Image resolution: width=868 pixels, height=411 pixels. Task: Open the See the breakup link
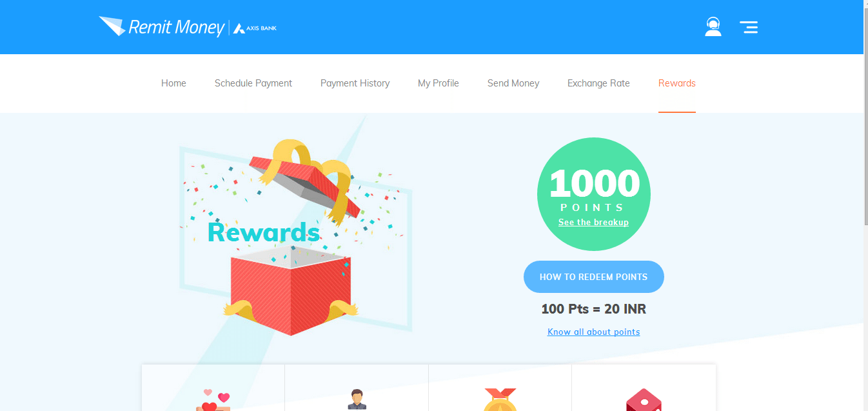tap(593, 223)
